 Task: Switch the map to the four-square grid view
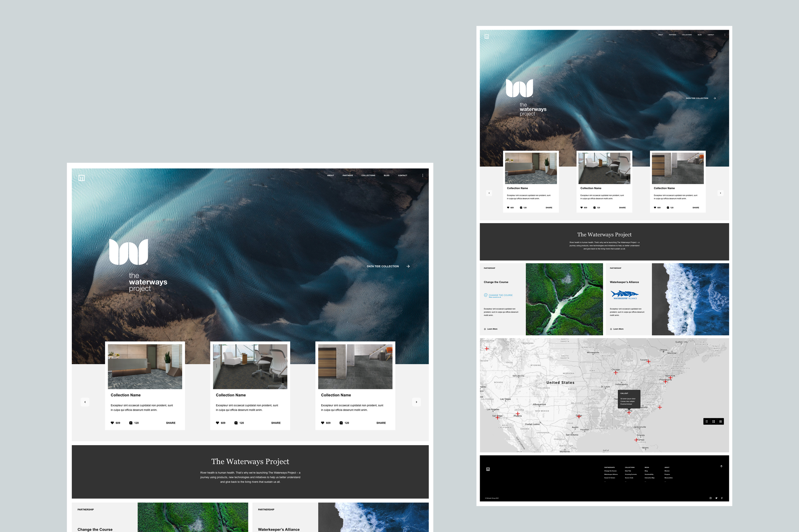[x=713, y=422]
